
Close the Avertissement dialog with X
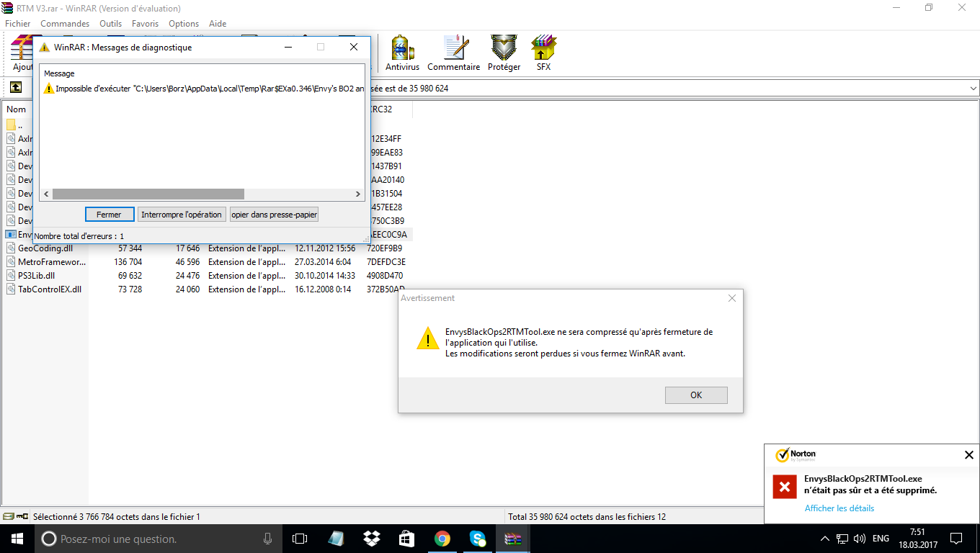click(732, 298)
